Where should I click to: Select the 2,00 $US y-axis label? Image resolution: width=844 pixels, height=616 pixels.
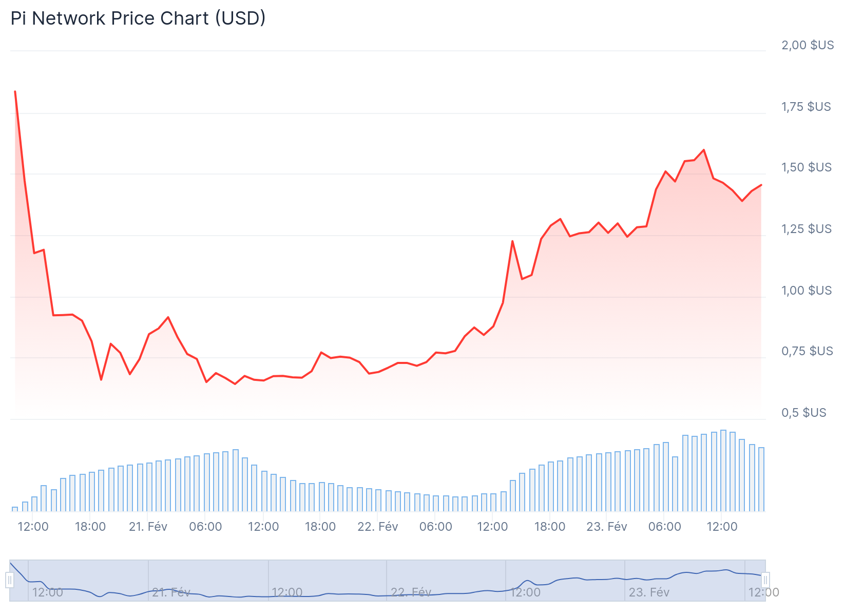coord(808,45)
